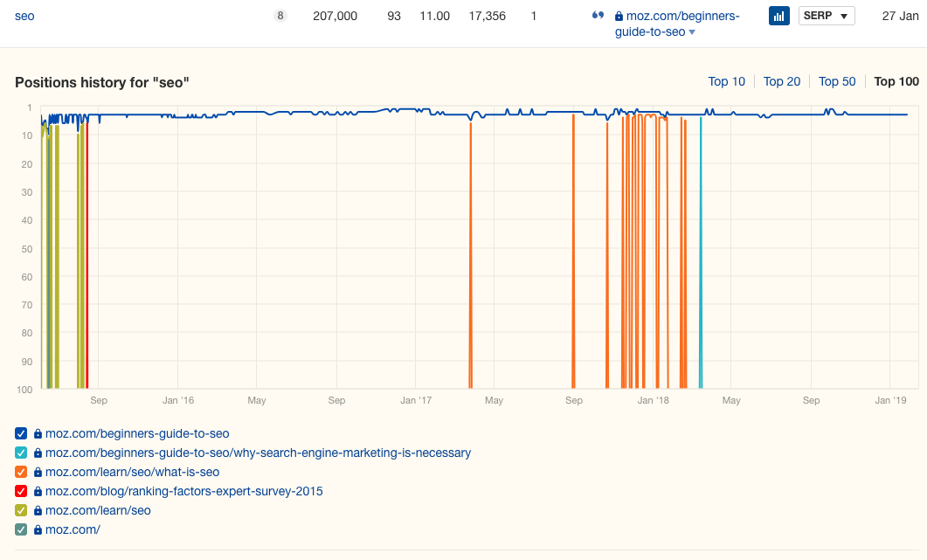Screen dimensions: 927x560
Task: Expand the ranking URL dropdown arrow
Action: click(x=692, y=32)
